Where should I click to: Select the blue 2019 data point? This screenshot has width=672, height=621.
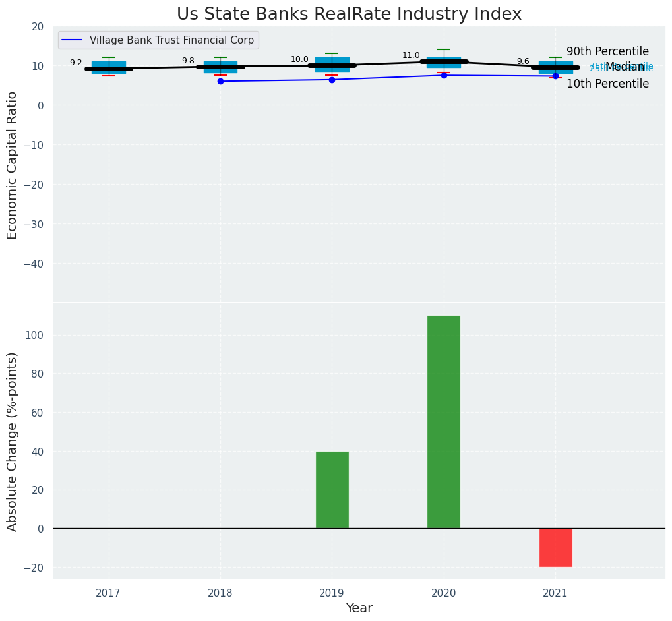pyautogui.click(x=332, y=80)
